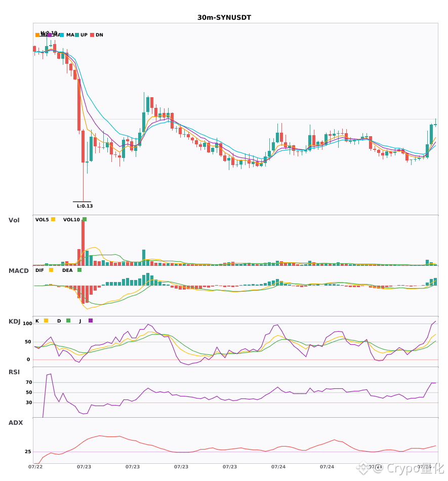This screenshot has width=448, height=481.
Task: Click the MACD panel label
Action: tap(18, 271)
